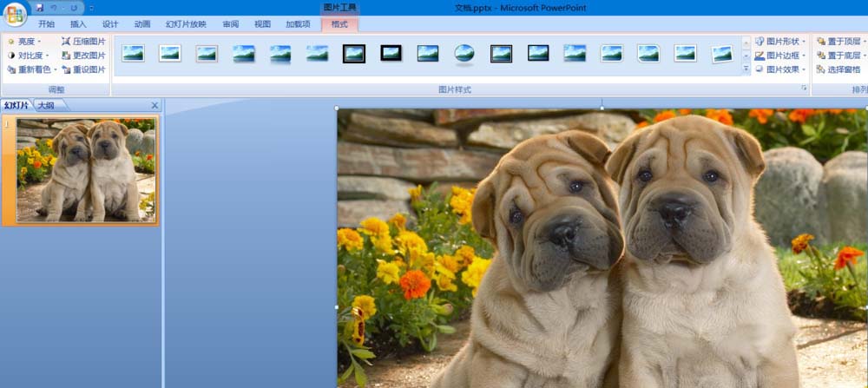The width and height of the screenshot is (868, 388).
Task: Select the 幻灯片 slides pane tab
Action: pyautogui.click(x=16, y=105)
